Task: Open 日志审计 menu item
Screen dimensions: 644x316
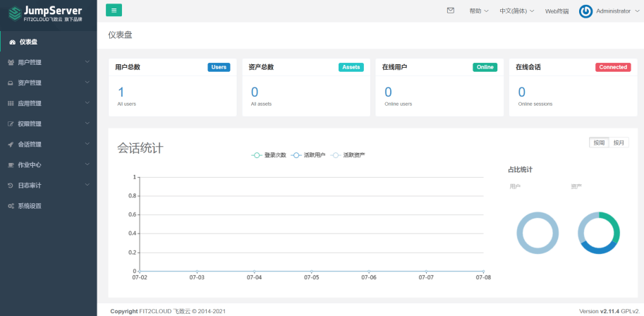Action: coord(49,186)
